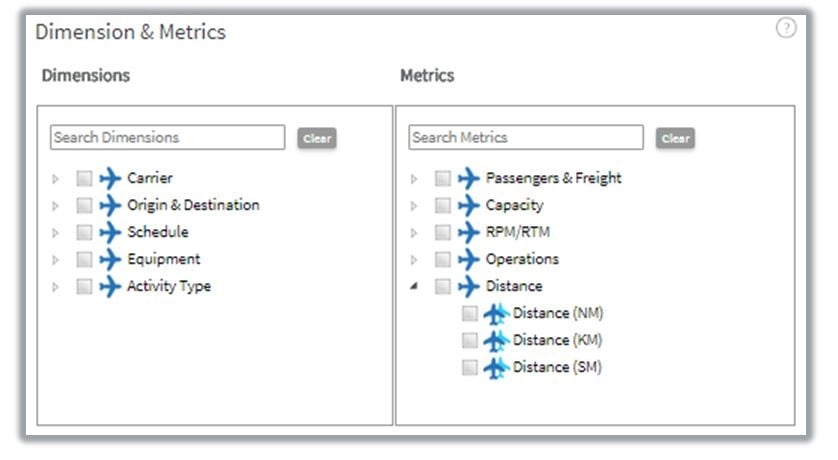Clear the Dimensions search field

317,139
